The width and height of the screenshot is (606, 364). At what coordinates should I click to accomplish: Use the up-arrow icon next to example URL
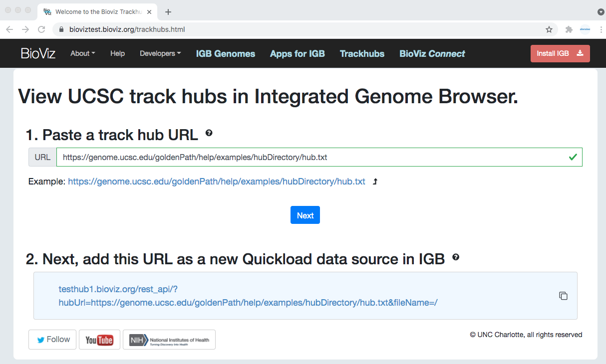[375, 182]
